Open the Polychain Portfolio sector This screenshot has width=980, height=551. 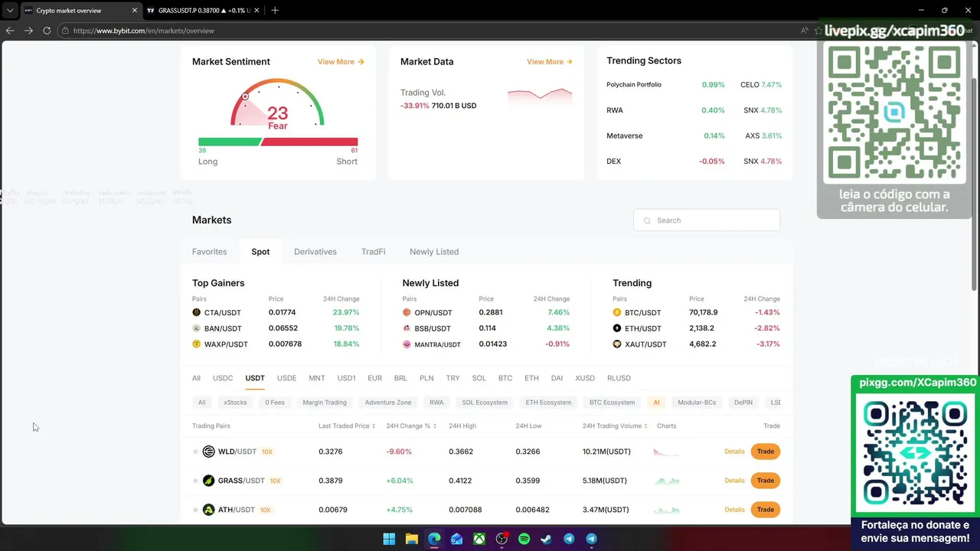634,85
